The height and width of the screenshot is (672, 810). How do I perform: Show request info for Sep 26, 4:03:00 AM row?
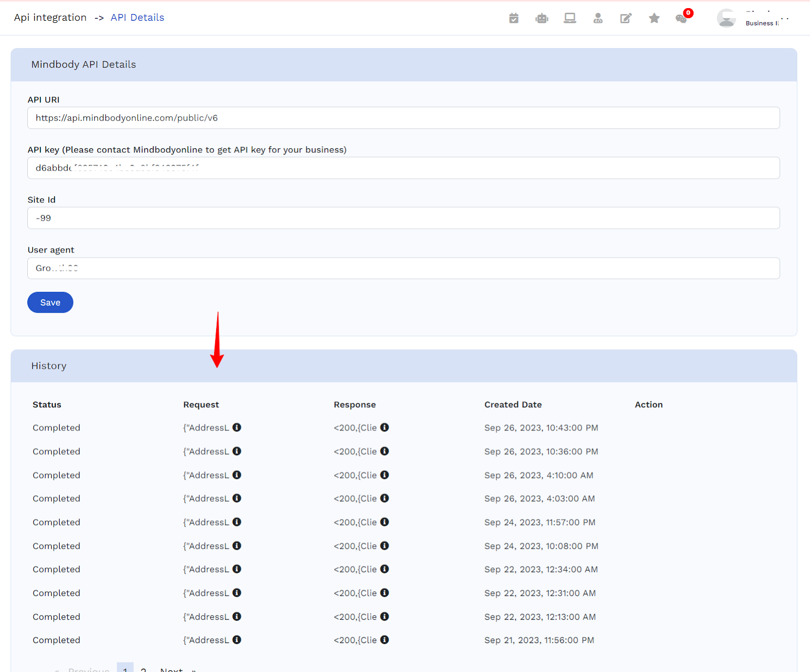click(x=237, y=498)
